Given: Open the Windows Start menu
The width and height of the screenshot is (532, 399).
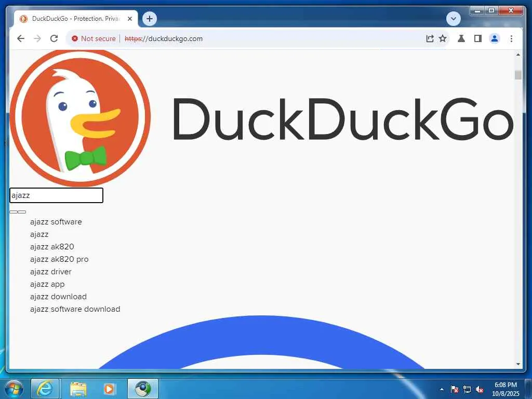Looking at the screenshot, I should (x=14, y=389).
